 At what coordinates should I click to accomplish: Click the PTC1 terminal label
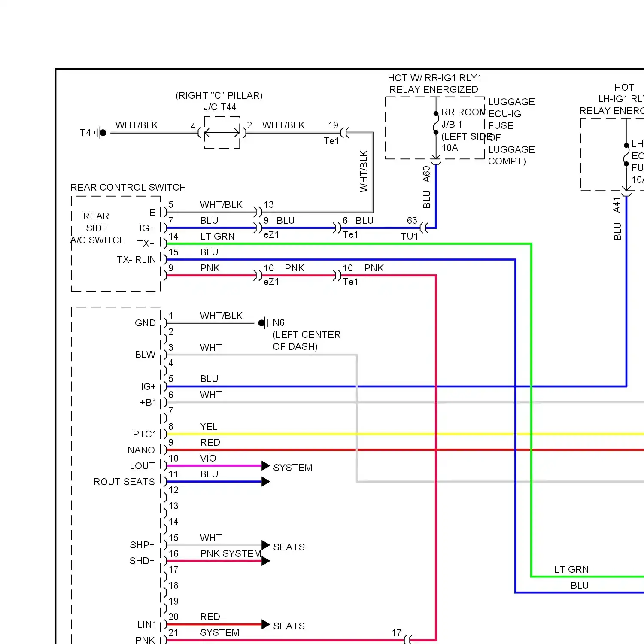145,434
